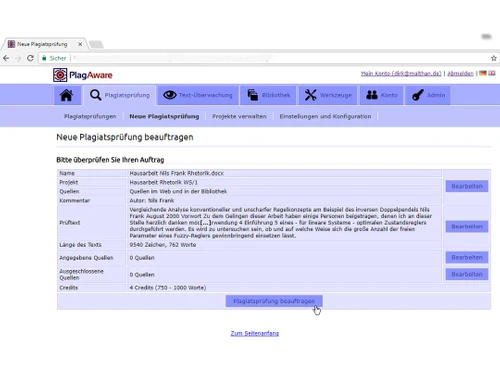Follow the Zum Seitenanfang link
Image resolution: width=500 pixels, height=375 pixels.
pos(255,333)
